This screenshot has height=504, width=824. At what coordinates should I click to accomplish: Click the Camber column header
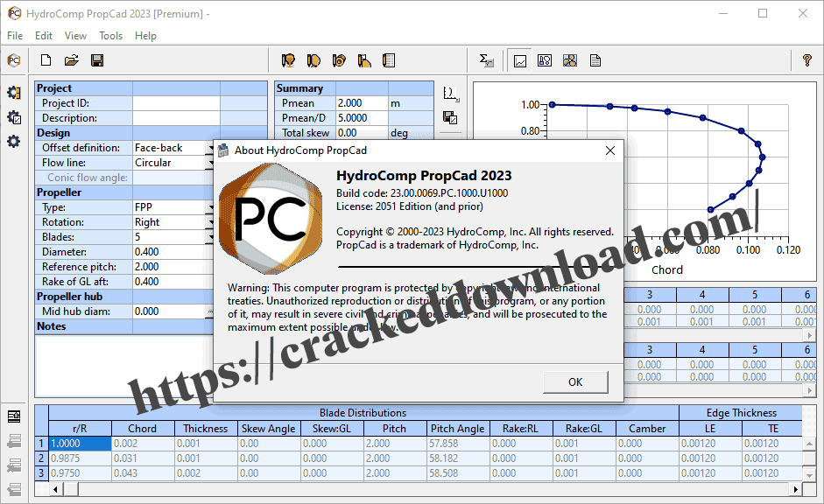pyautogui.click(x=647, y=429)
